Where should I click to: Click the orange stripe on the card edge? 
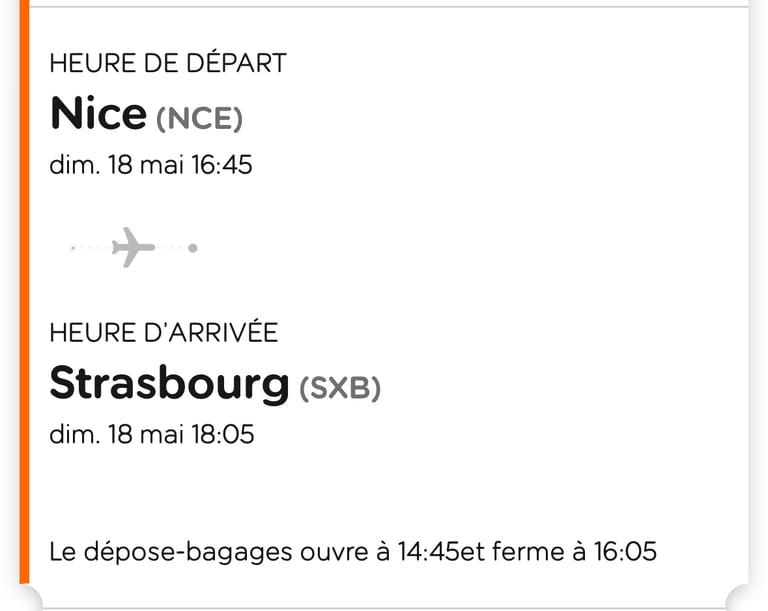point(24,292)
